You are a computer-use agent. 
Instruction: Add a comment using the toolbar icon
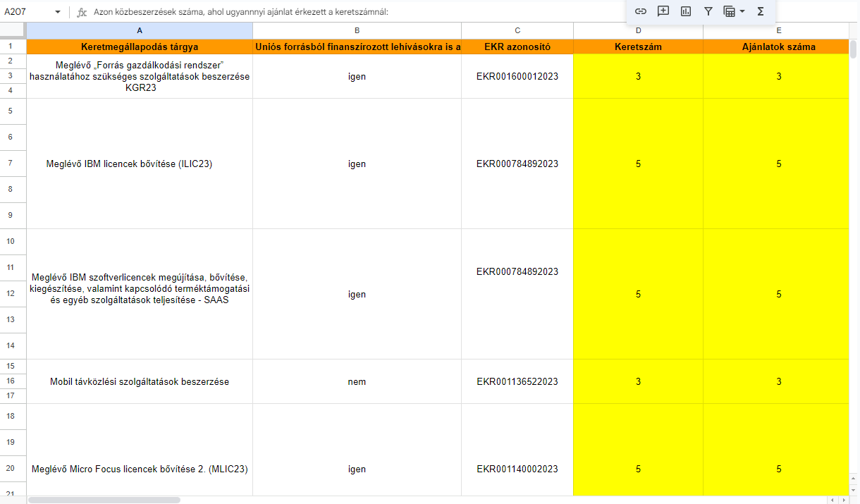pos(663,11)
